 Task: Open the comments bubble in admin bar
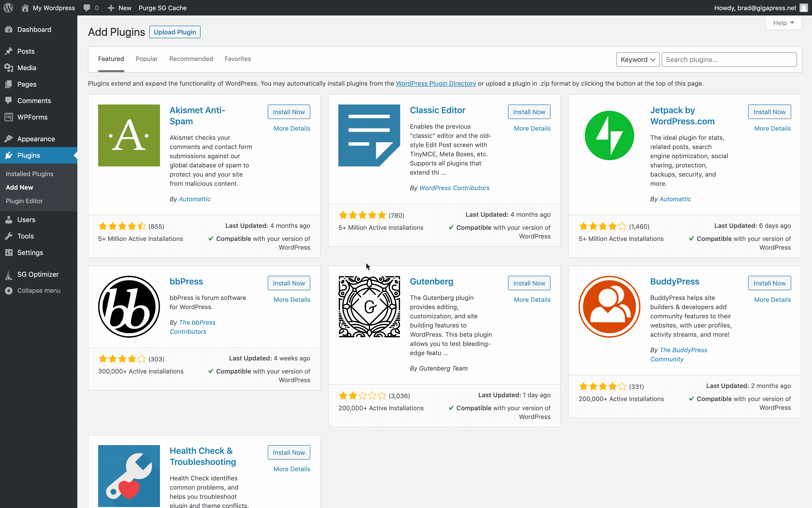point(91,8)
